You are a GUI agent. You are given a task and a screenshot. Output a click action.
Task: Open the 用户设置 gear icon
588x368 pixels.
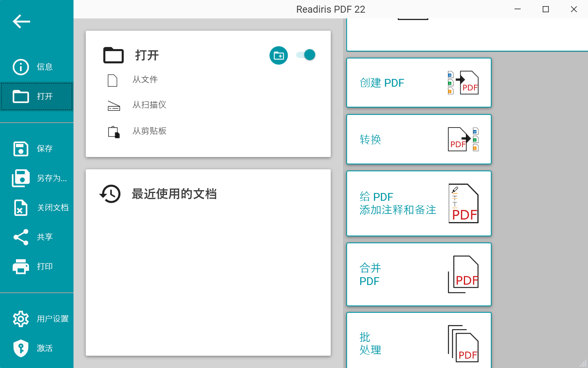[21, 319]
